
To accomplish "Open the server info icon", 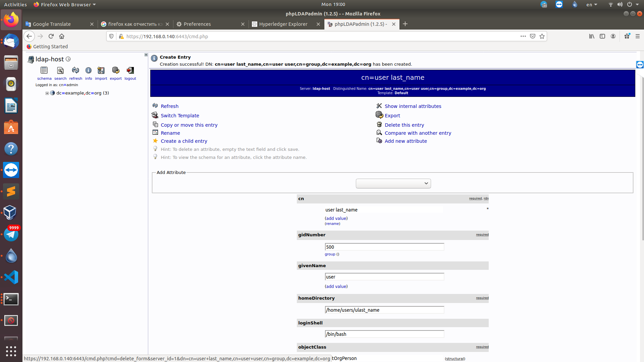I will [x=88, y=70].
